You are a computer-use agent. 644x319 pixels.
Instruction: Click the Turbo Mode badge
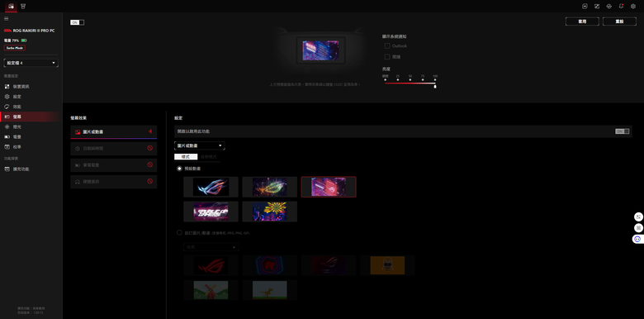[x=15, y=48]
